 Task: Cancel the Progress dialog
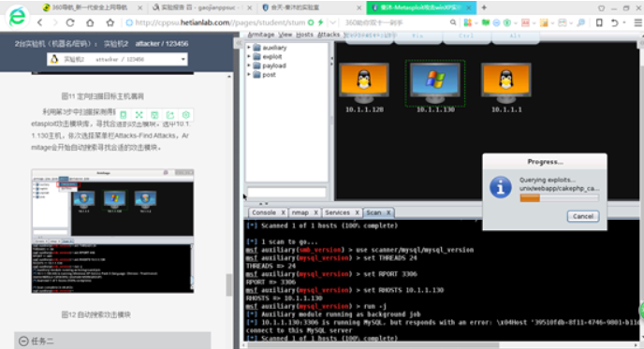(583, 216)
